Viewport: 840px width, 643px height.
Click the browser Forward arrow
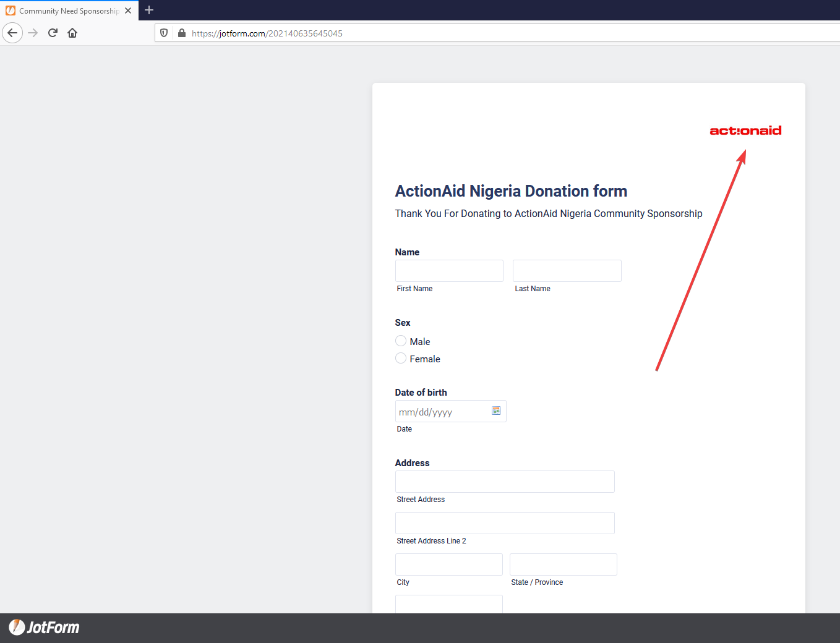point(32,33)
